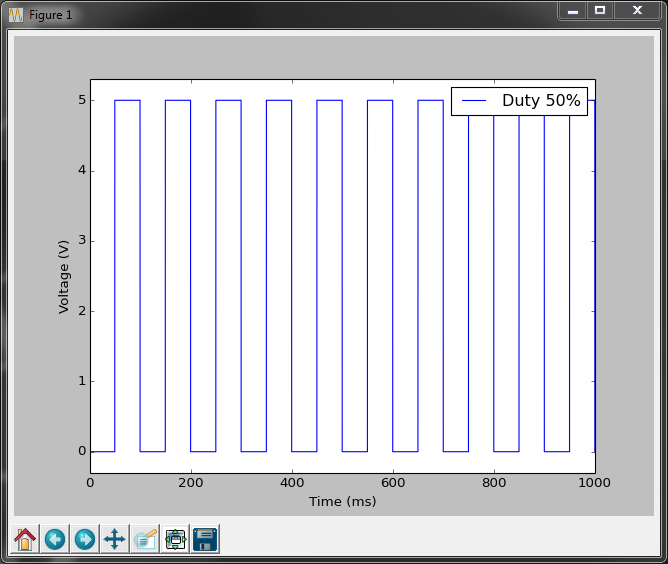Close the Figure 1 window
The height and width of the screenshot is (564, 668).
click(x=635, y=11)
